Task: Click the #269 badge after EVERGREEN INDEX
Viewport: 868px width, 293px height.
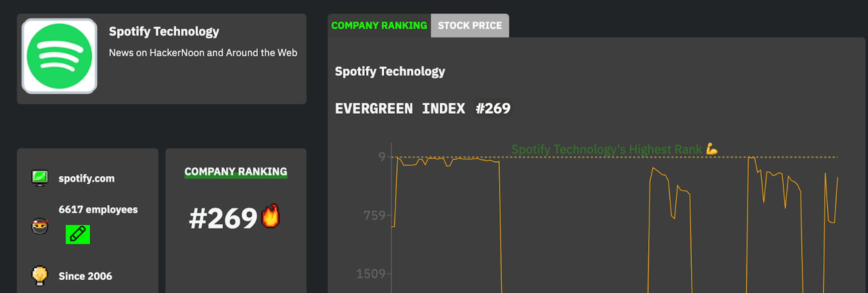Action: pos(493,108)
